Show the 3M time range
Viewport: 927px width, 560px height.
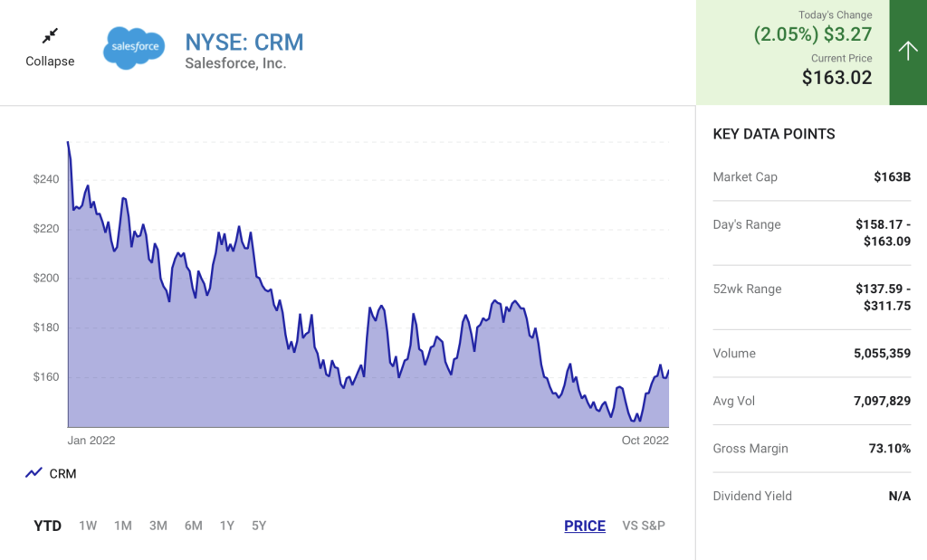pyautogui.click(x=158, y=526)
